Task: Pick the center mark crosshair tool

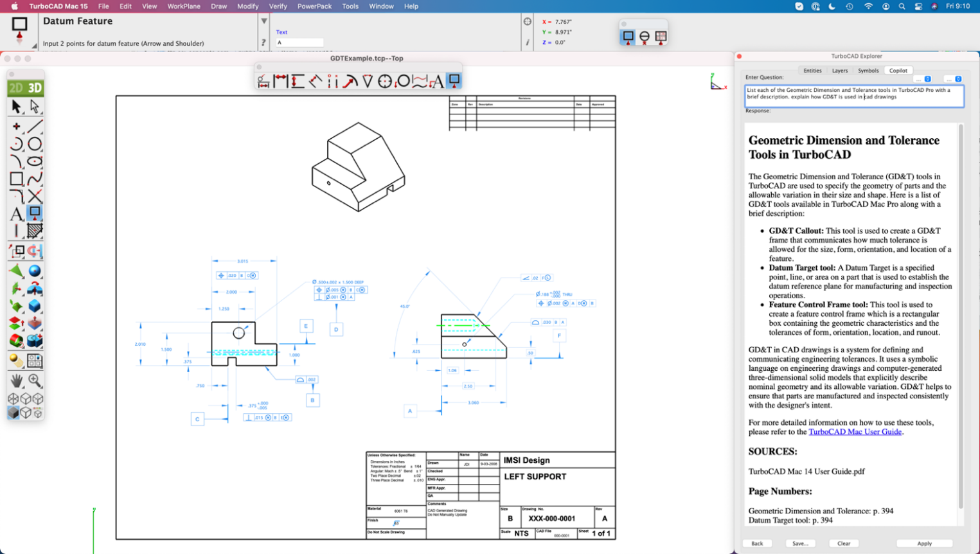Action: [x=384, y=81]
